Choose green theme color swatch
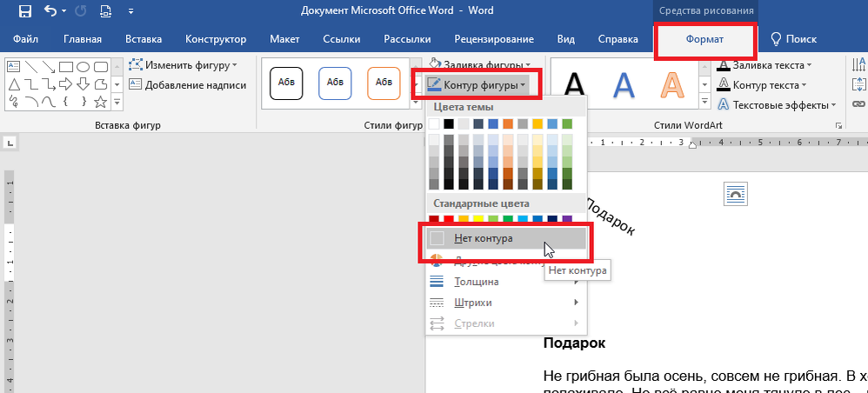Screen dimensions: 868x393 (567, 123)
